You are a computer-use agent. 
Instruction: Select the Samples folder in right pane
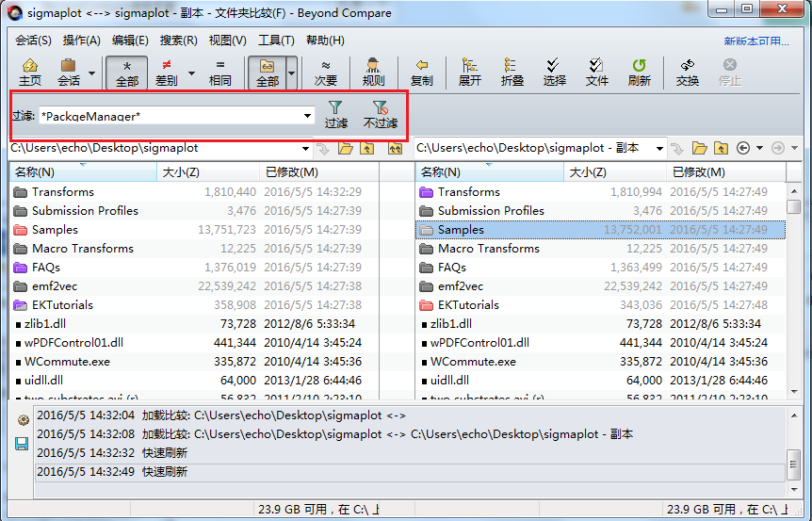click(461, 230)
